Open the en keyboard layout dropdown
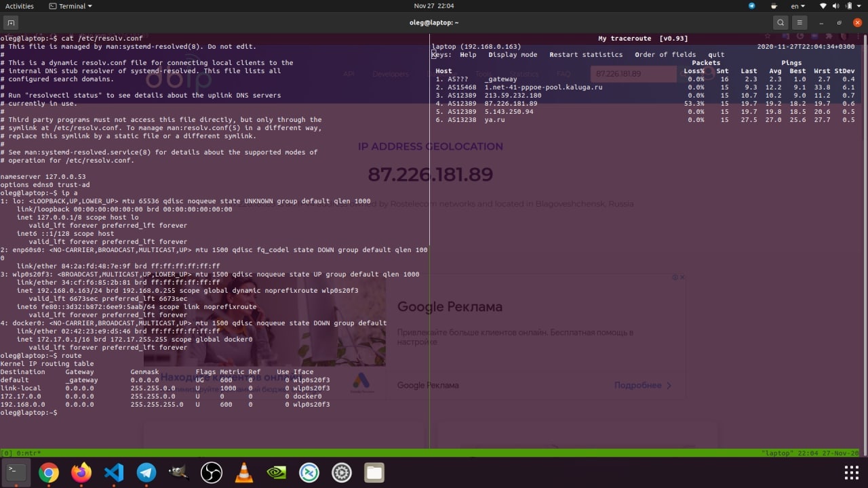The image size is (868, 488). (798, 6)
